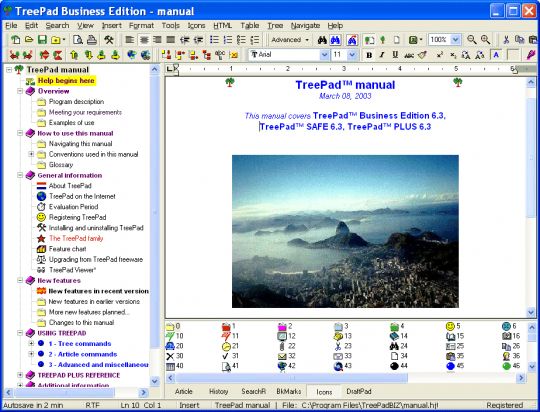Click the background color swatch box
The image size is (540, 412).
tap(513, 55)
